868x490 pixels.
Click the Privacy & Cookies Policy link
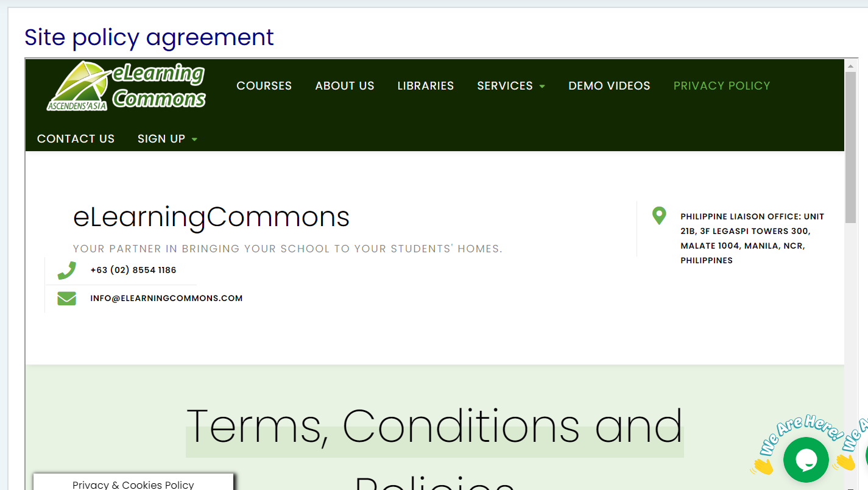[x=133, y=485]
